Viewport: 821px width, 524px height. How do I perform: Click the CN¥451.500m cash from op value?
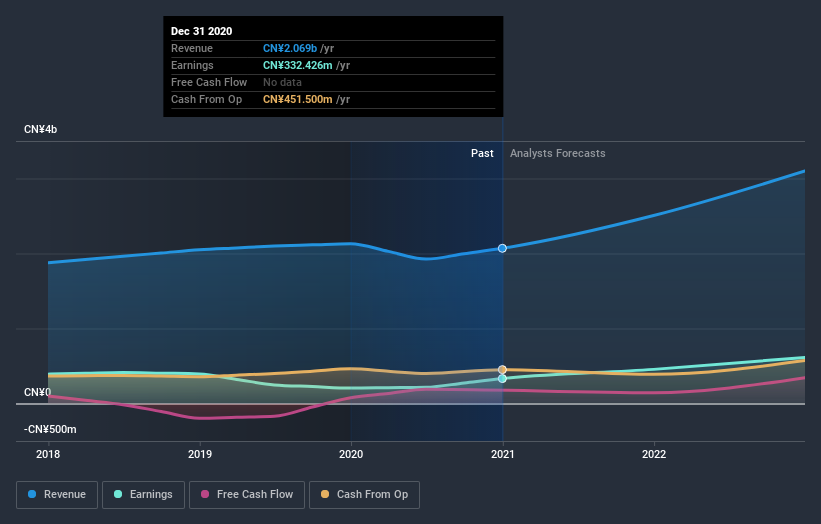click(x=297, y=99)
